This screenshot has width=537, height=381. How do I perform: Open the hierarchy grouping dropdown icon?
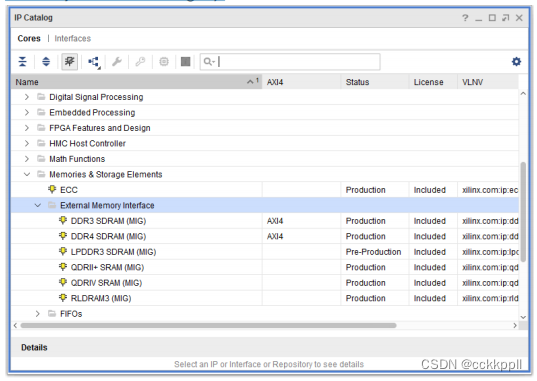[x=94, y=62]
